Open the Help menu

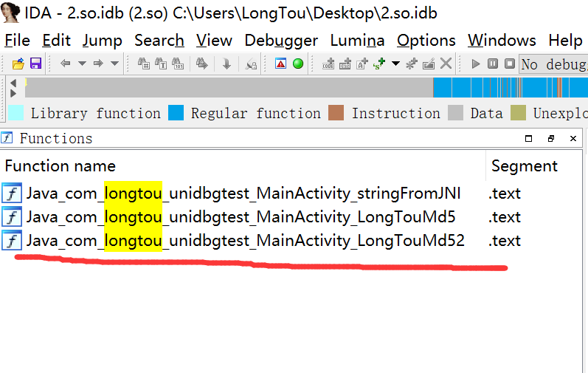[x=566, y=40]
